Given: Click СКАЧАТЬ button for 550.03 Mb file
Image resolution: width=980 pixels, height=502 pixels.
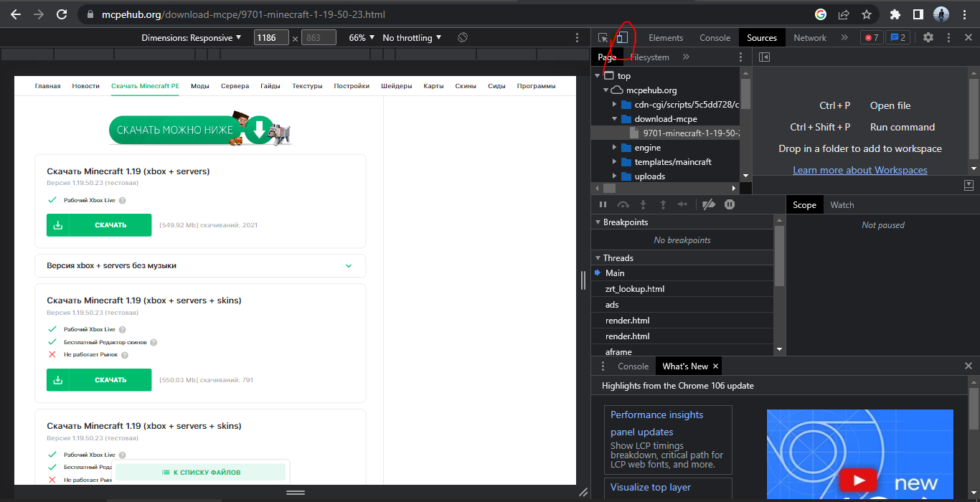Looking at the screenshot, I should click(99, 380).
